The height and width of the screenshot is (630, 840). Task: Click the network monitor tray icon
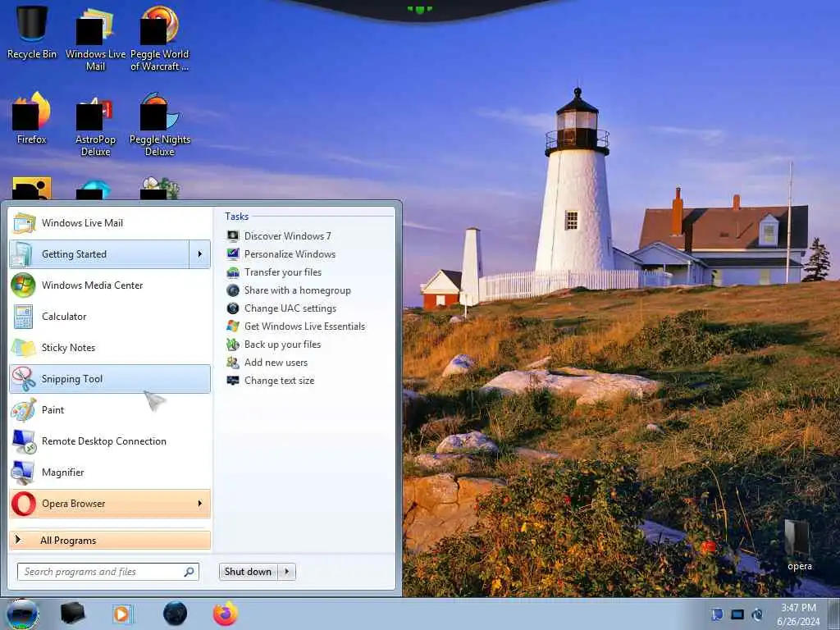[x=737, y=614]
